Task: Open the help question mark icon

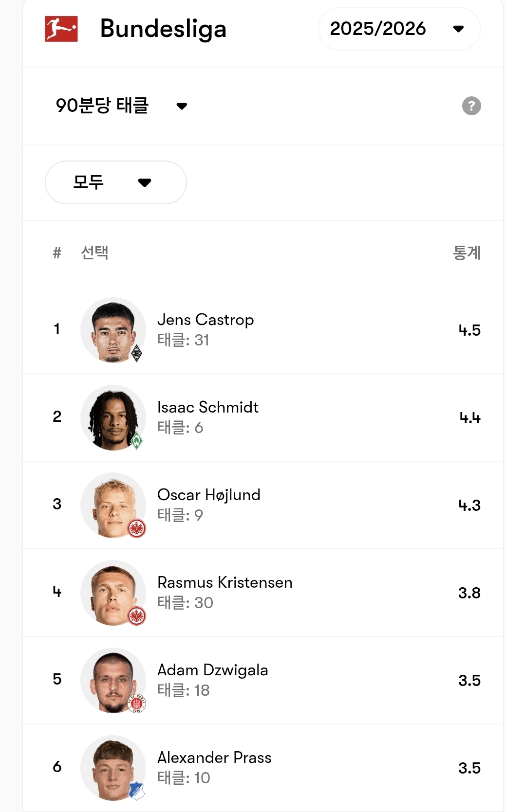Action: coord(471,106)
